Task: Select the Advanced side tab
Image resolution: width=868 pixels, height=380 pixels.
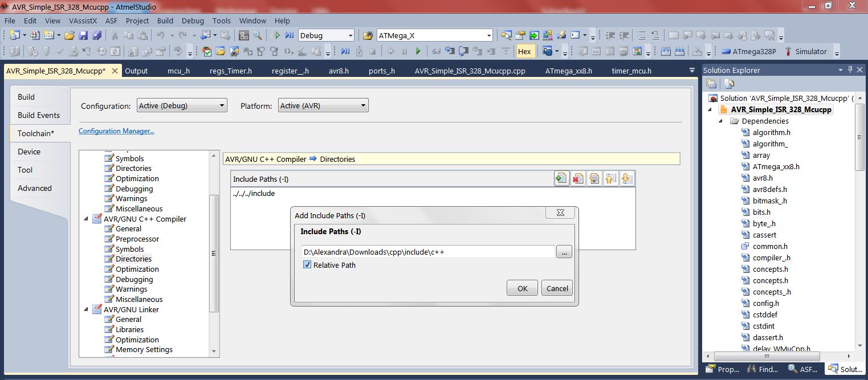Action: click(x=35, y=188)
